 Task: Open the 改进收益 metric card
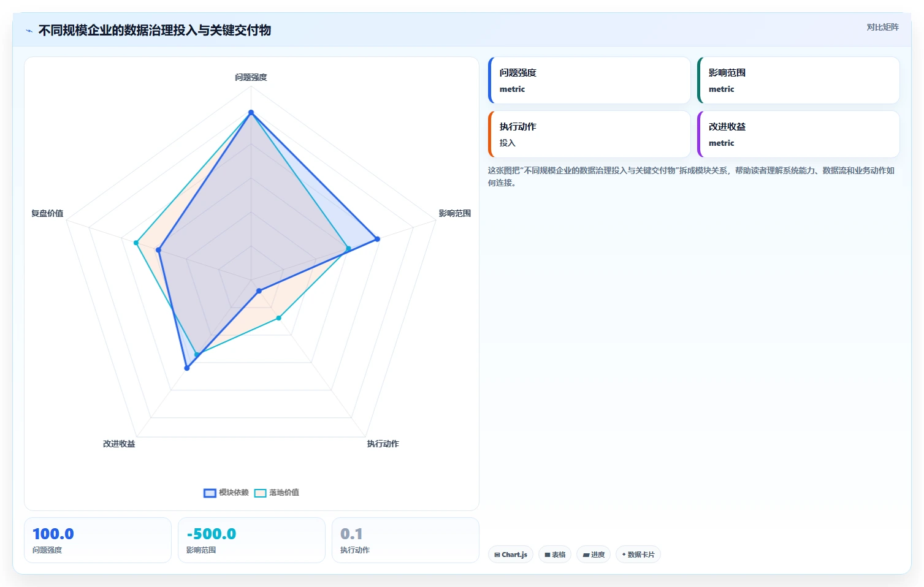798,134
